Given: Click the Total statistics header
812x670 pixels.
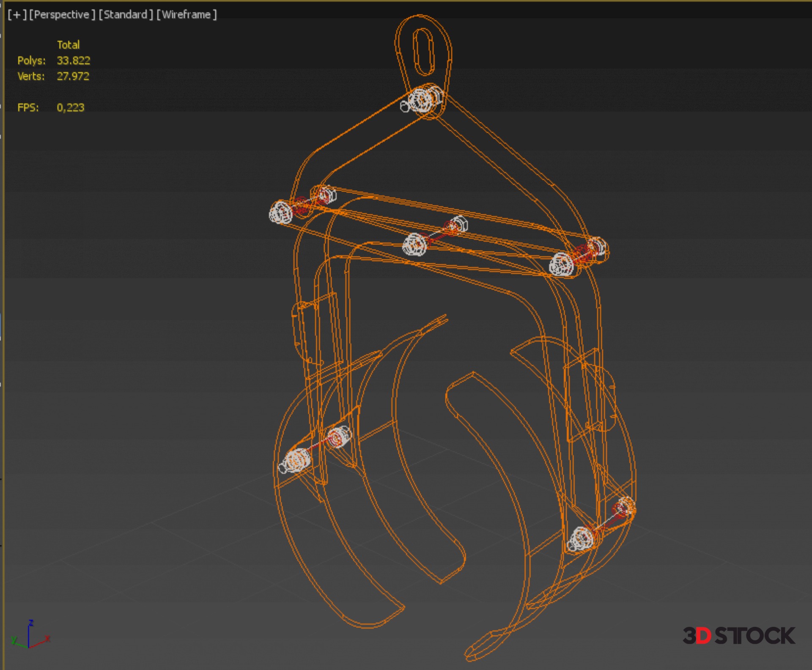Looking at the screenshot, I should 68,45.
